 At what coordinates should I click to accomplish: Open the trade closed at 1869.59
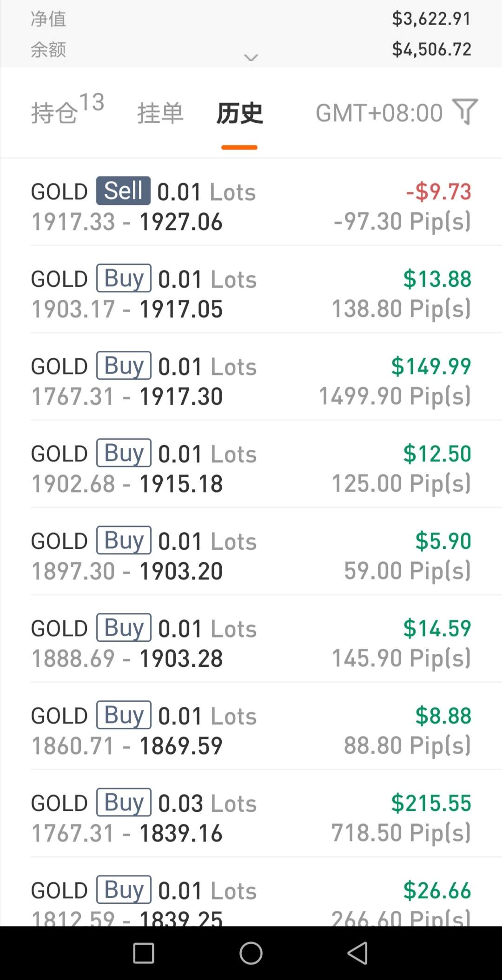point(251,730)
